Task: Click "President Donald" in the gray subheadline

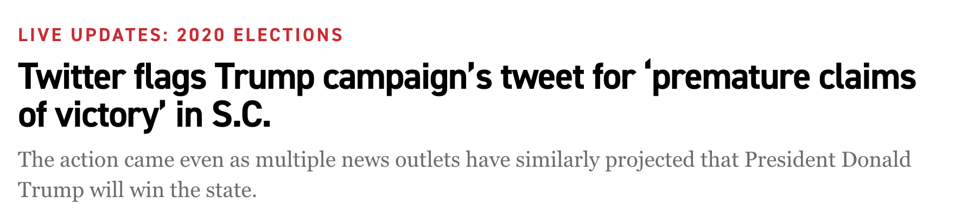Action: click(x=827, y=160)
